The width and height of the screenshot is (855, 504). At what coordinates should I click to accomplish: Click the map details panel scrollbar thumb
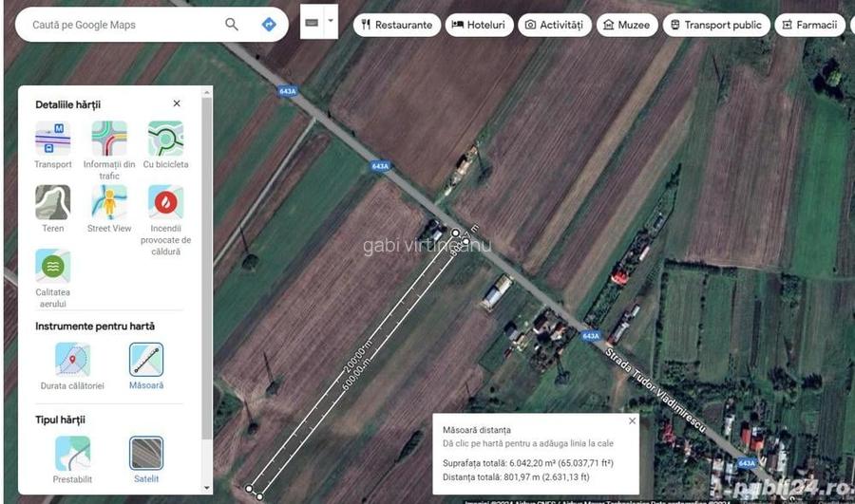[x=207, y=268]
